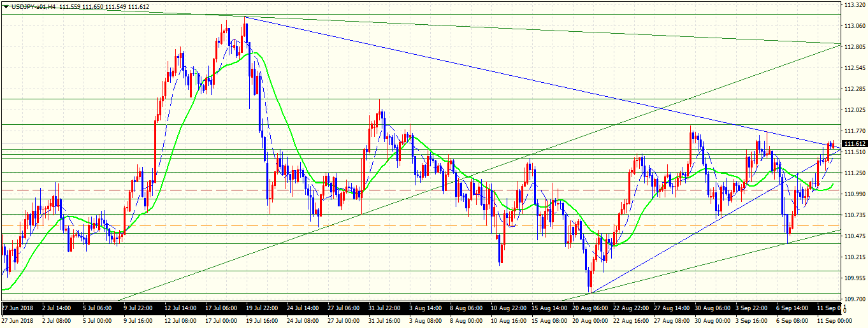Screen dimensions: 868x328
Task: Click the 112.285 price axis label
Action: click(853, 89)
